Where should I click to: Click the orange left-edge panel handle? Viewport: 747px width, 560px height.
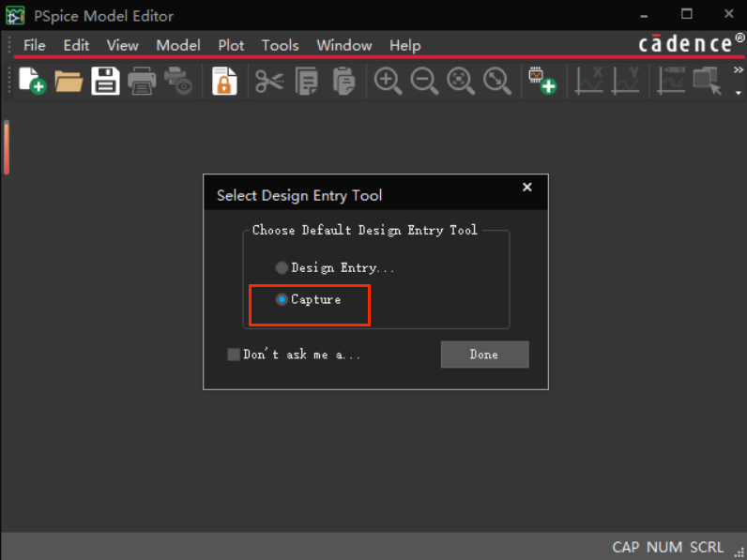(7, 147)
